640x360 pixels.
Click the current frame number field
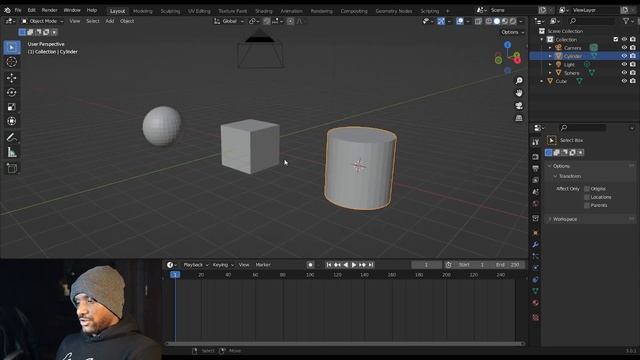coord(426,265)
